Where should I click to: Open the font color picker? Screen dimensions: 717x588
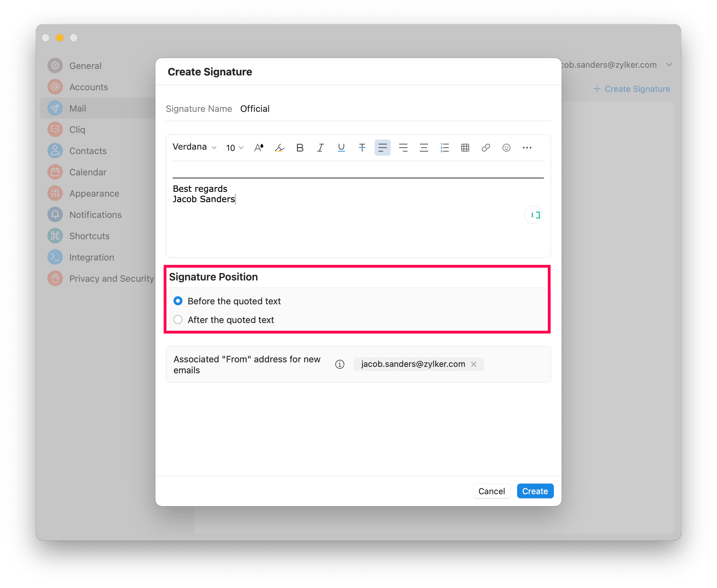click(259, 148)
